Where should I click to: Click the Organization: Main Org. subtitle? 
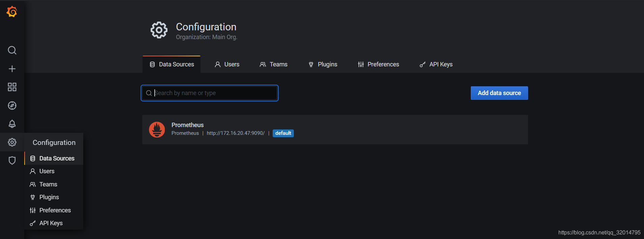207,37
